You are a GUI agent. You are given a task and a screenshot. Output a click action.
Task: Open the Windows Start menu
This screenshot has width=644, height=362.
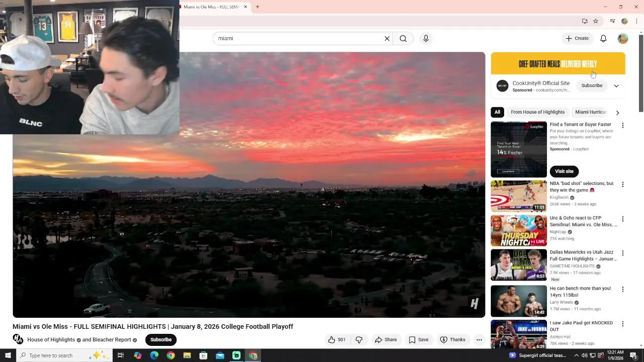(8, 355)
